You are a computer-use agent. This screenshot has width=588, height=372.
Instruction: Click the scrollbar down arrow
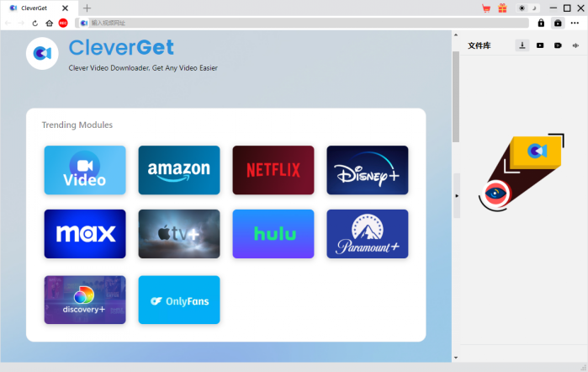pos(456,358)
